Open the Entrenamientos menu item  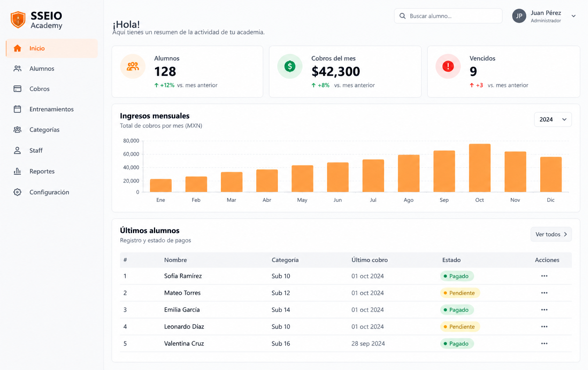pyautogui.click(x=52, y=109)
